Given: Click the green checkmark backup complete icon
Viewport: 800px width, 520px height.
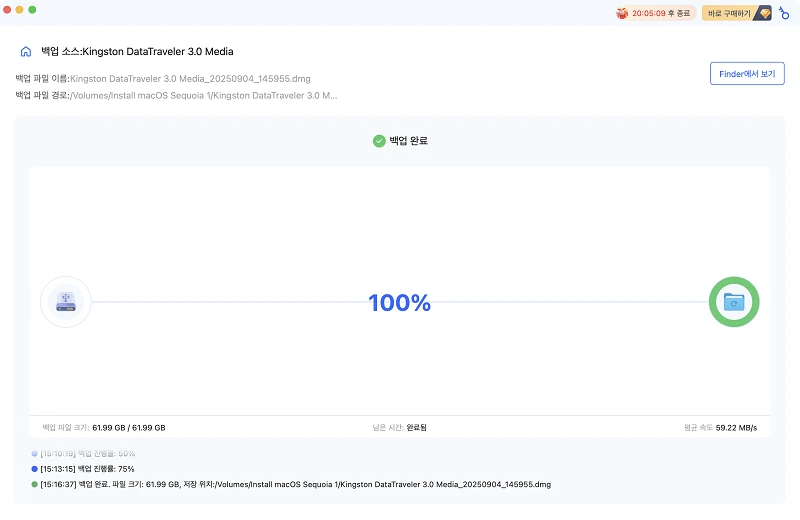Looking at the screenshot, I should point(379,141).
